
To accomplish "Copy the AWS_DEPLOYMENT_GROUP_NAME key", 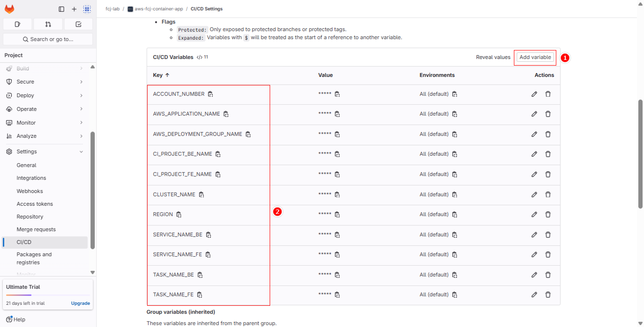I will pos(248,134).
